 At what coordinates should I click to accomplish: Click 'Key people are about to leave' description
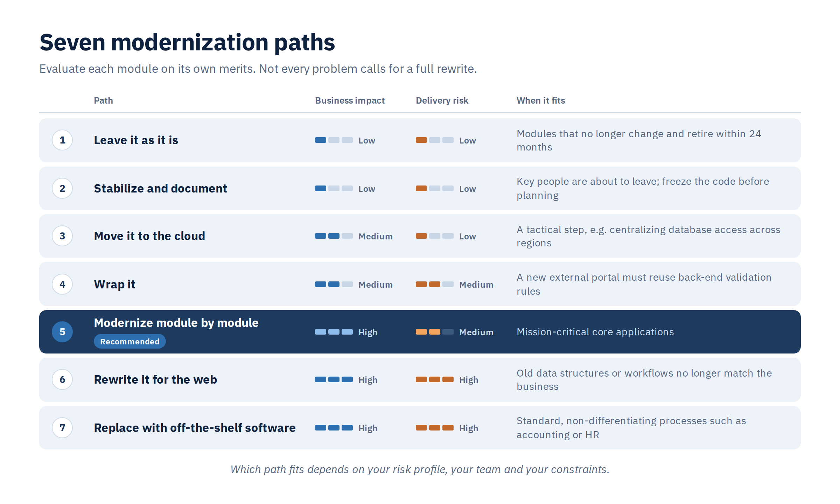(643, 188)
